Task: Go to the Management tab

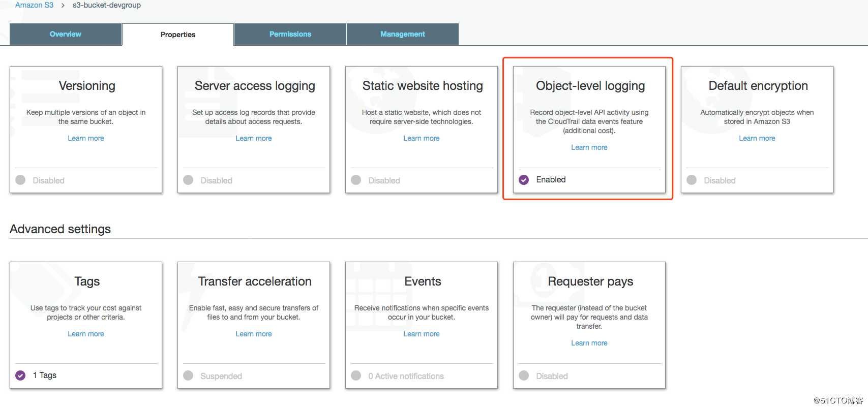Action: click(403, 34)
